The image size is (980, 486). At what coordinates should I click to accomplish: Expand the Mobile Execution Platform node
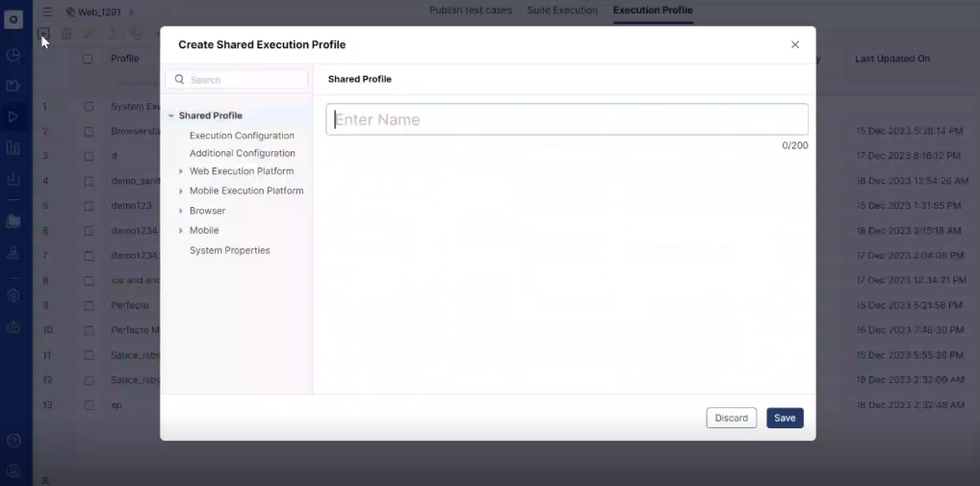181,192
